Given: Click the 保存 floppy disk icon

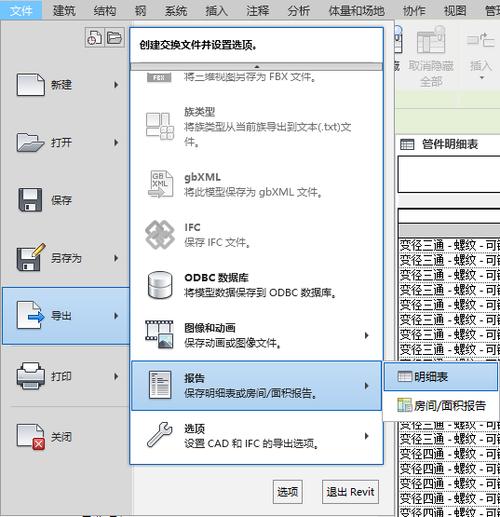Looking at the screenshot, I should coord(30,200).
